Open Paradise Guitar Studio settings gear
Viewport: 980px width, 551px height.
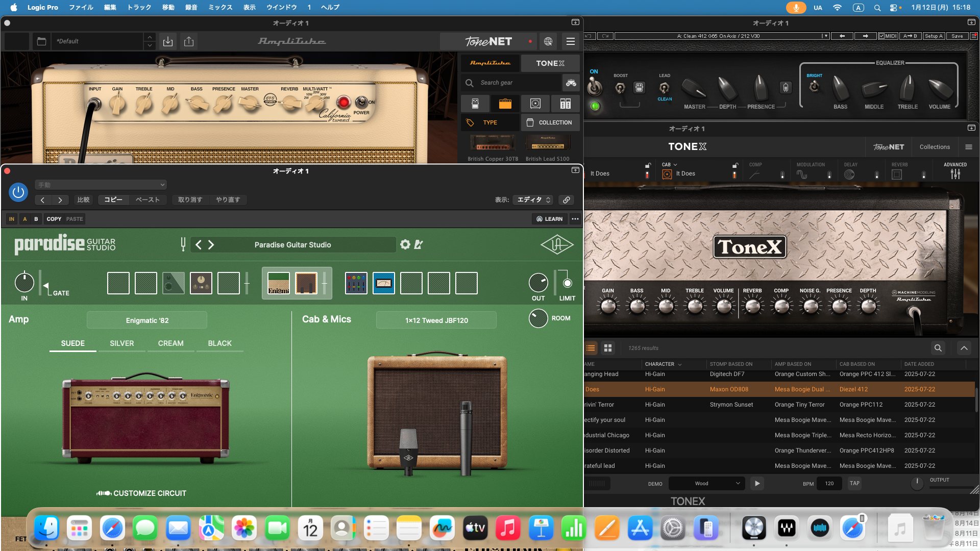click(x=405, y=244)
